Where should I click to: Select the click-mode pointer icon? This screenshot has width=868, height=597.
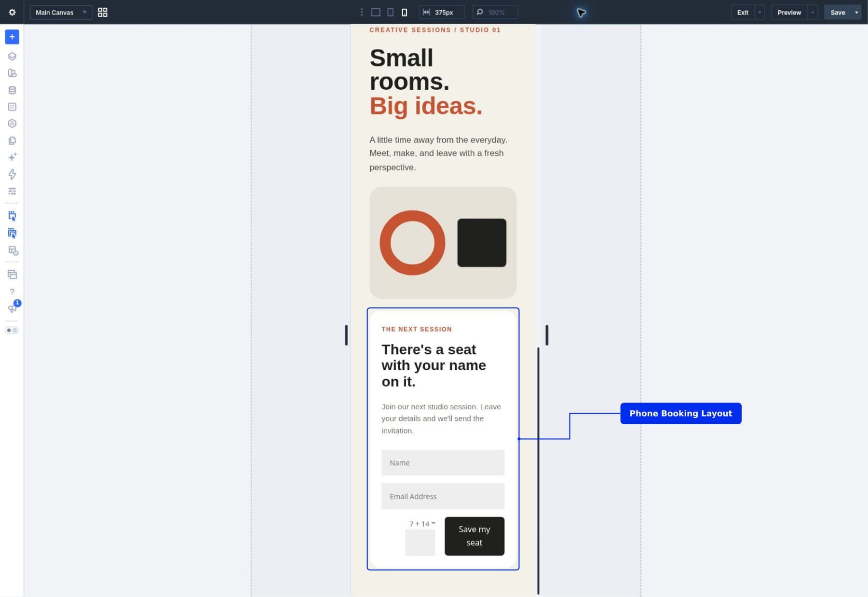12,216
